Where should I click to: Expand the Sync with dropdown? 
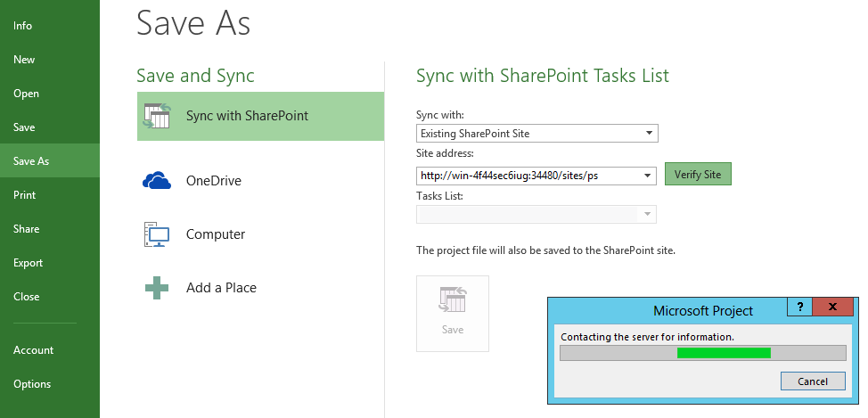coord(648,135)
